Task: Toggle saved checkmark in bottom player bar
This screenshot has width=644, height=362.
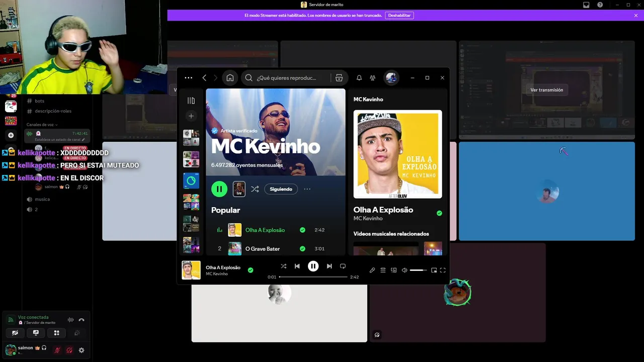Action: (x=251, y=270)
